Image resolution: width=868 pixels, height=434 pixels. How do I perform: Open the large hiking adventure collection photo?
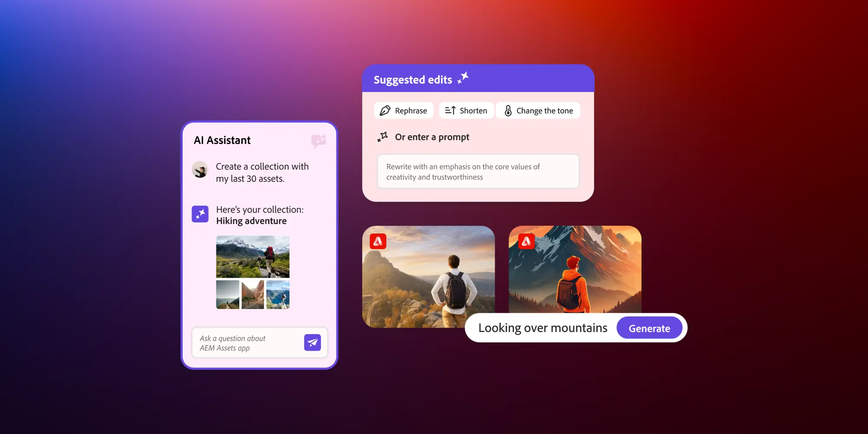(253, 256)
